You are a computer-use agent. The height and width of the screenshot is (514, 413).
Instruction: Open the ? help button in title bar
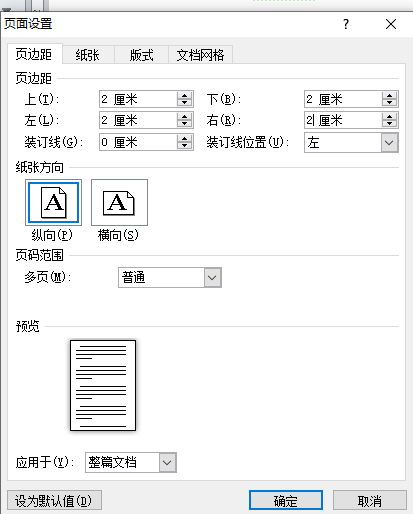(x=346, y=24)
